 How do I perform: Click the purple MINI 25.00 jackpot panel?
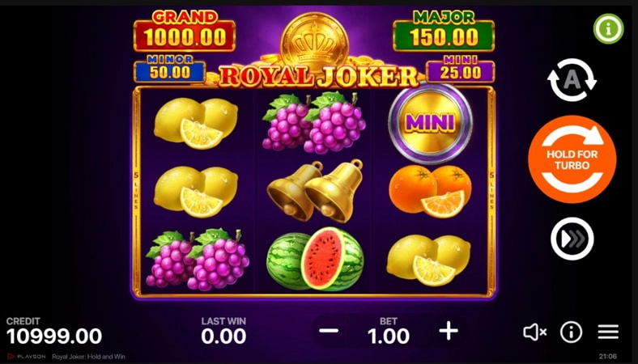click(460, 69)
